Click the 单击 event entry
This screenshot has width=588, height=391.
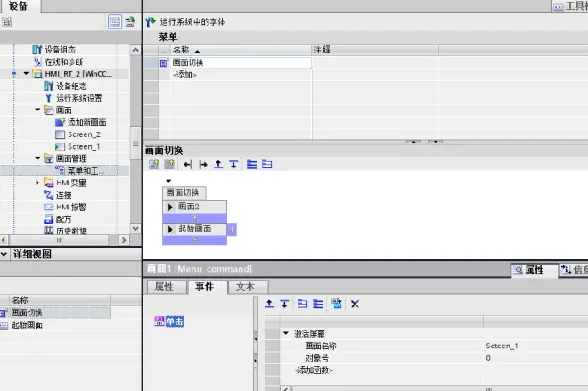169,321
